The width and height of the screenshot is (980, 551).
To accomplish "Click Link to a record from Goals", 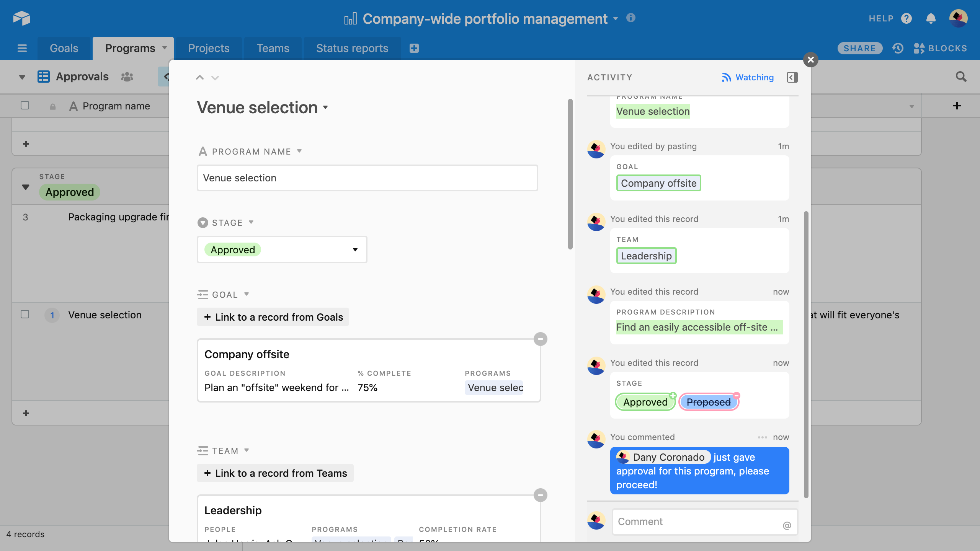I will click(273, 317).
